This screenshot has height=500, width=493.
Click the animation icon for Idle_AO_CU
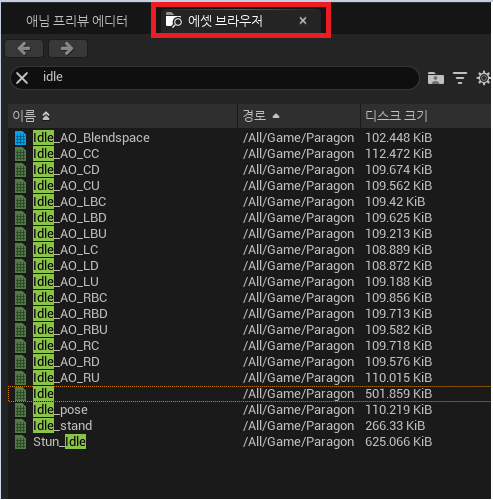(20, 186)
